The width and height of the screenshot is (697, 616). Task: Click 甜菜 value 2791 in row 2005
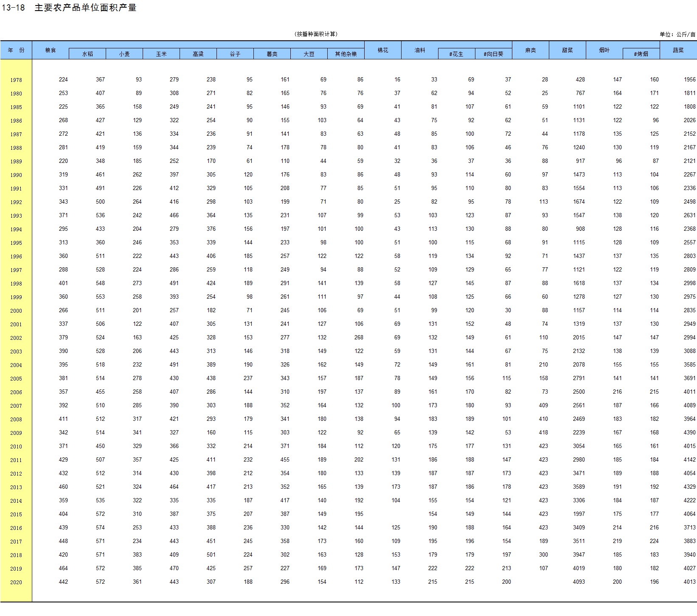pos(579,378)
